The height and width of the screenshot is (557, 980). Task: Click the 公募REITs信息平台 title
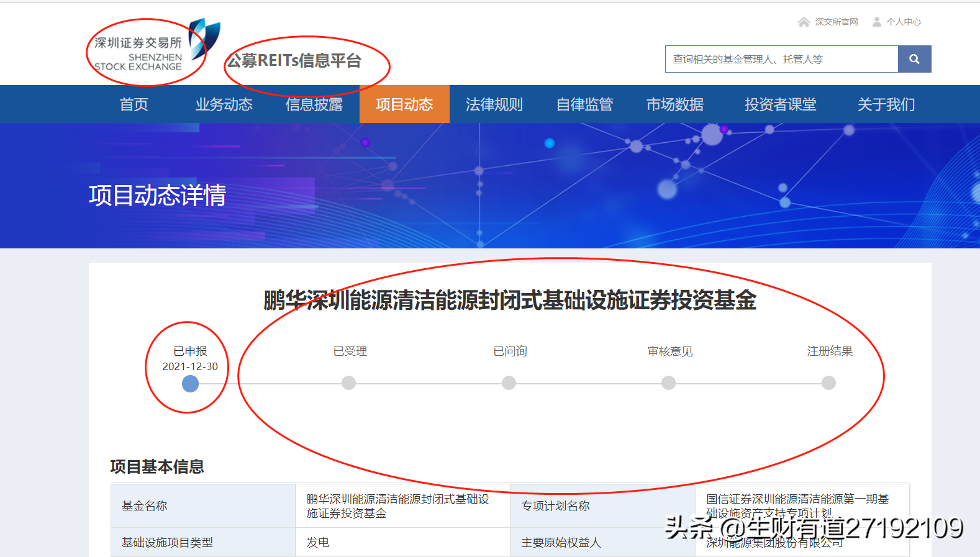pos(294,60)
